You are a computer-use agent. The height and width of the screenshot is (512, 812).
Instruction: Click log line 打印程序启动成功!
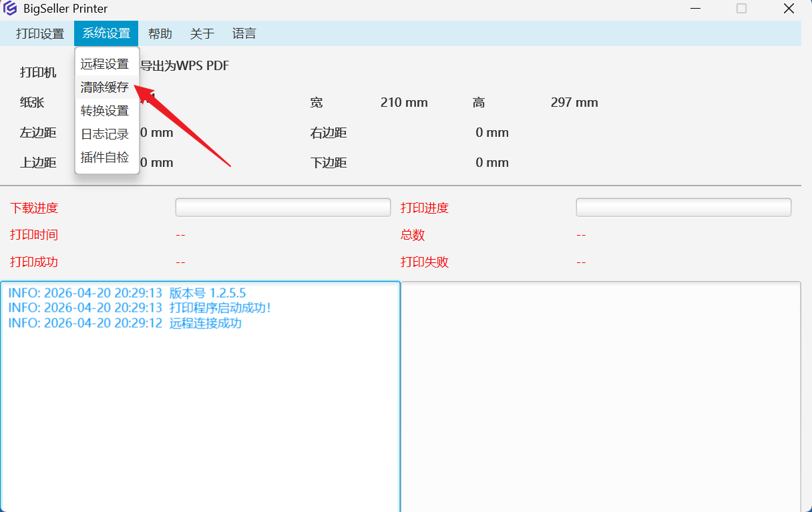tap(140, 308)
